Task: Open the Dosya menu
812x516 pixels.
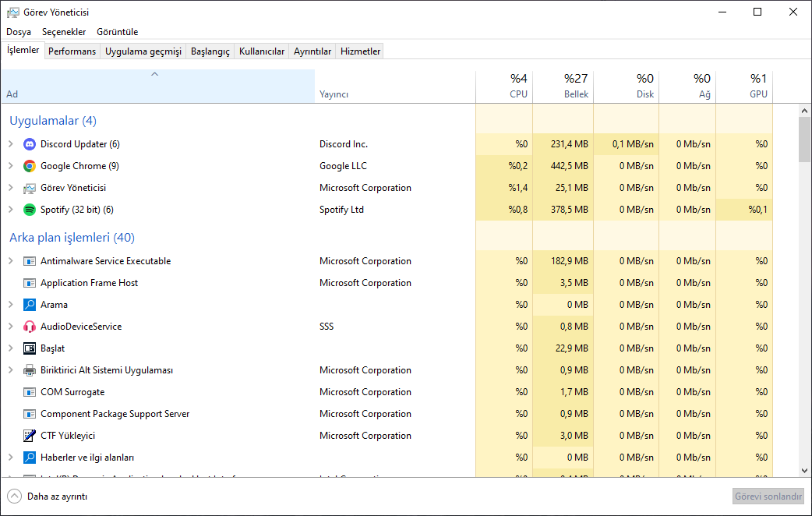Action: (19, 32)
